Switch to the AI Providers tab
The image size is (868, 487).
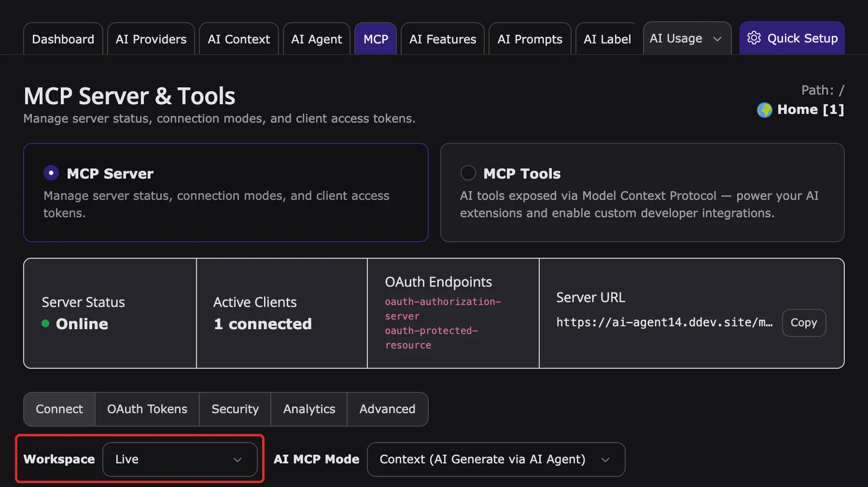pyautogui.click(x=151, y=39)
